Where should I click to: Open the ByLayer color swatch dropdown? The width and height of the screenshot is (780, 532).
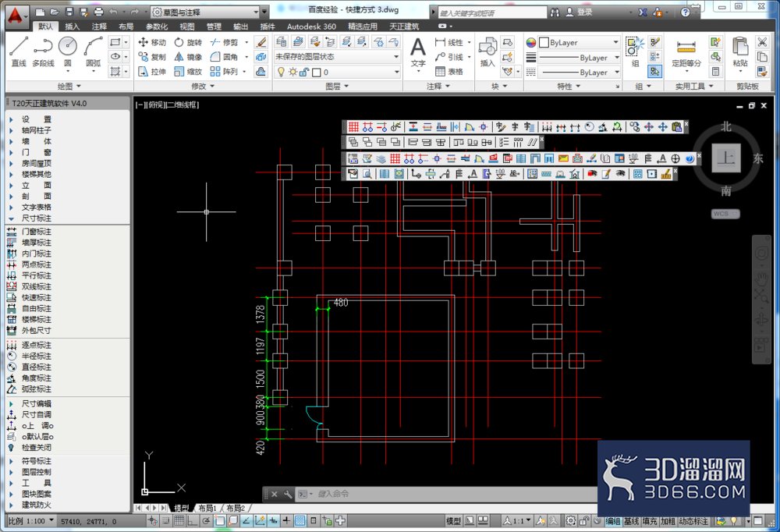click(x=580, y=42)
